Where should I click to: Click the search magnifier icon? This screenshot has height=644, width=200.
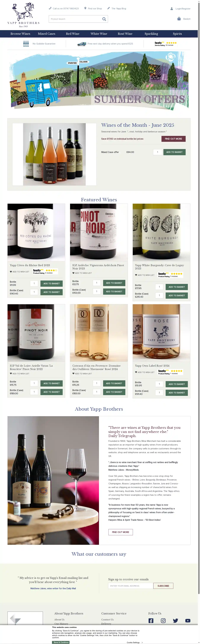(104, 19)
